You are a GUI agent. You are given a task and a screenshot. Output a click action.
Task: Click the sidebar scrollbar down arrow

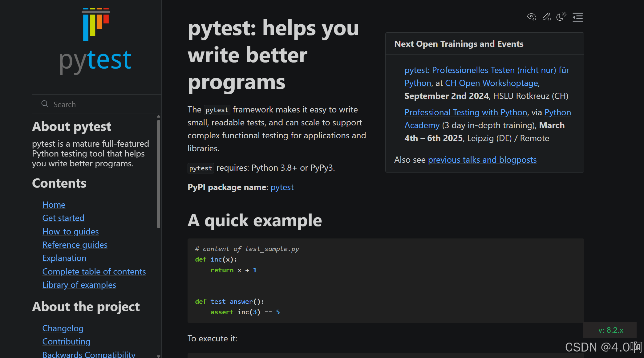[x=159, y=356]
